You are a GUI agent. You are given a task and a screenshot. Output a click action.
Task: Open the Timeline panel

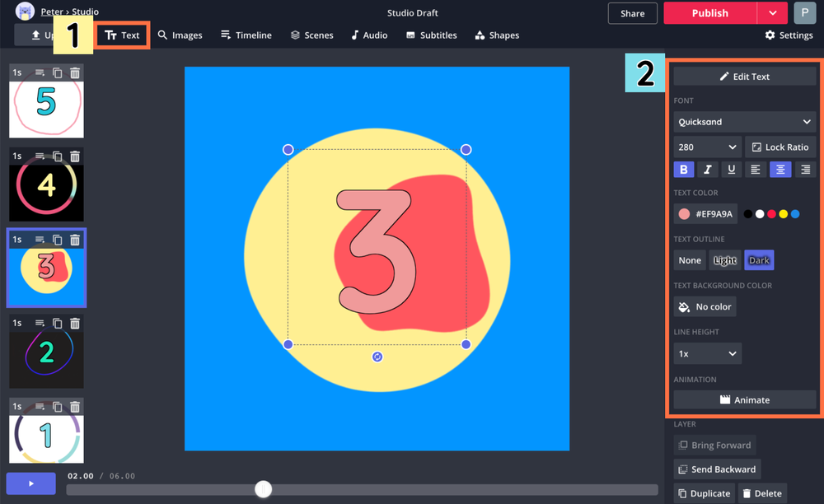[246, 35]
